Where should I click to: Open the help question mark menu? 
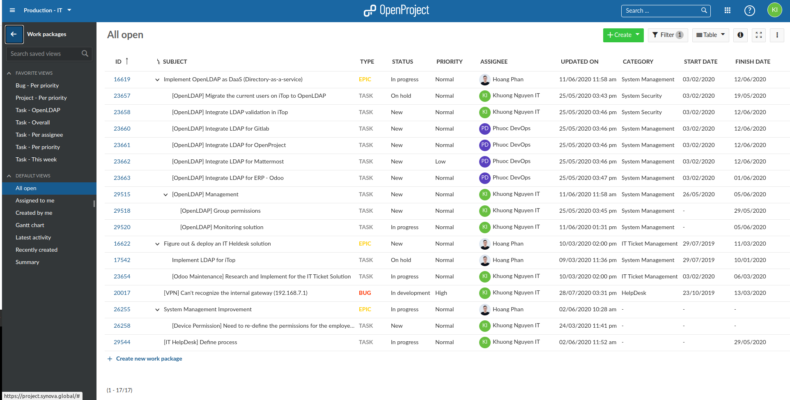(750, 10)
